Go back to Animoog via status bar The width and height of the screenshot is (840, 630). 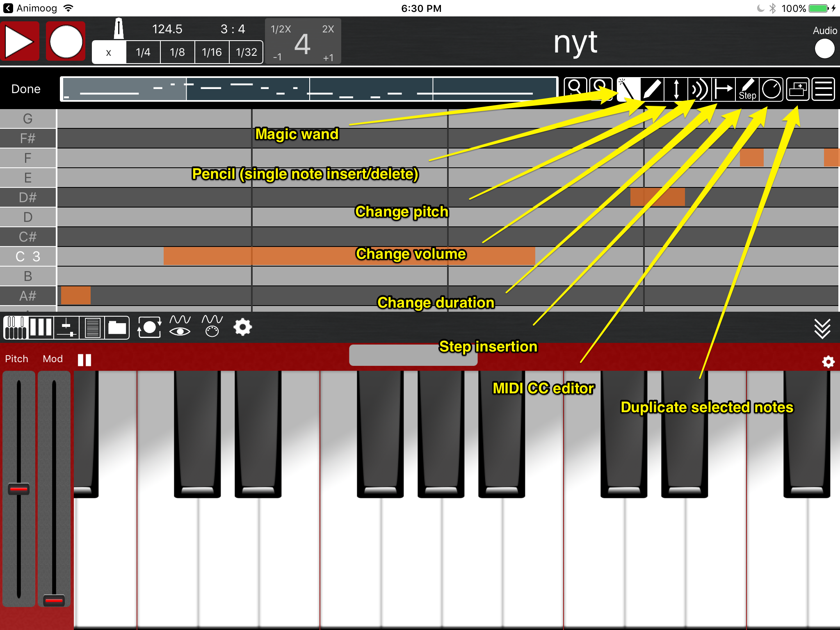coord(30,8)
